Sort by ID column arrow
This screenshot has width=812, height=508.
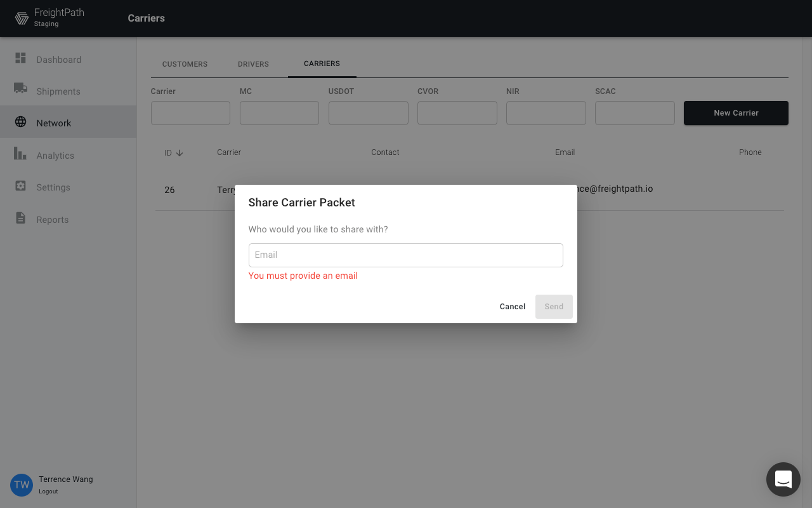[180, 153]
